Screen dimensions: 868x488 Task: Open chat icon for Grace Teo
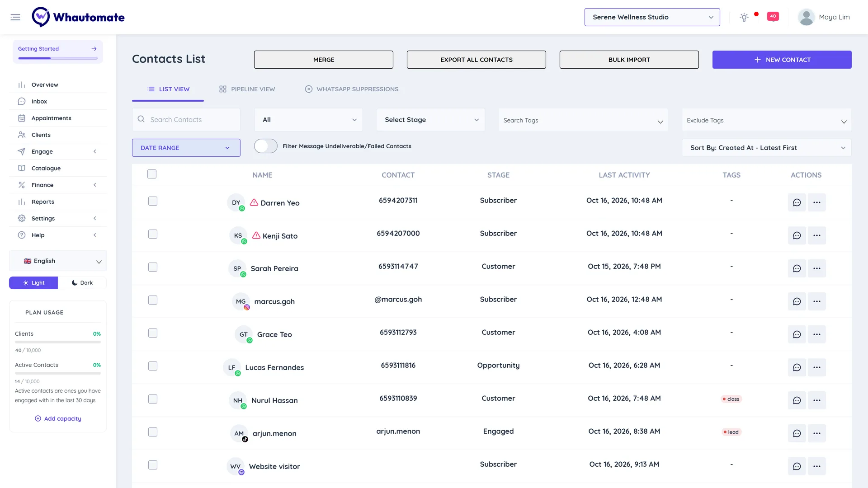pyautogui.click(x=797, y=334)
